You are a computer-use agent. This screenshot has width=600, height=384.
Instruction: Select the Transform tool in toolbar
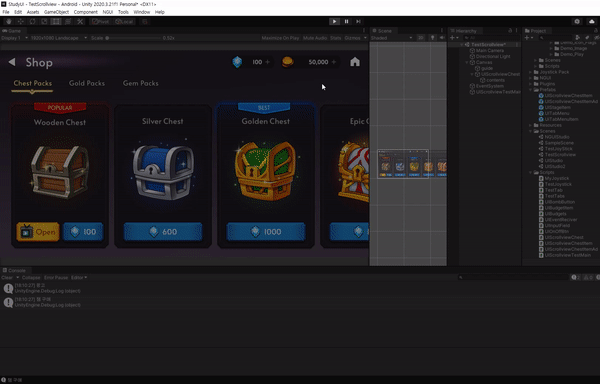[x=68, y=22]
